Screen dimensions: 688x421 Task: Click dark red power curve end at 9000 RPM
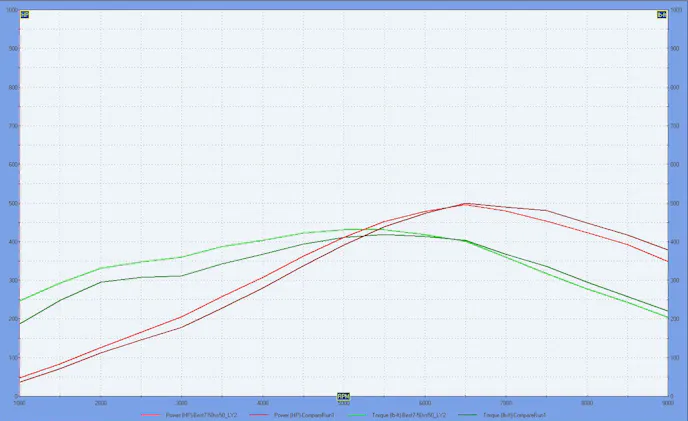(667, 249)
